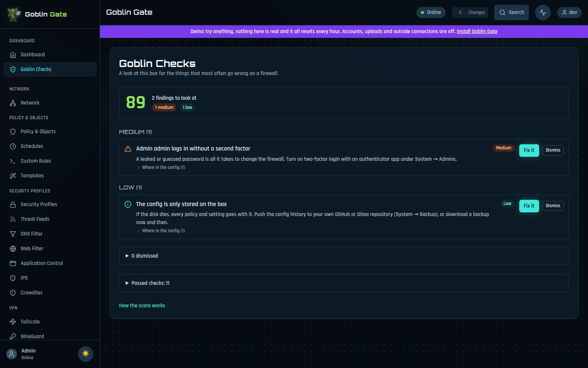Open the Application Control window icon
The height and width of the screenshot is (368, 588).
(13, 263)
